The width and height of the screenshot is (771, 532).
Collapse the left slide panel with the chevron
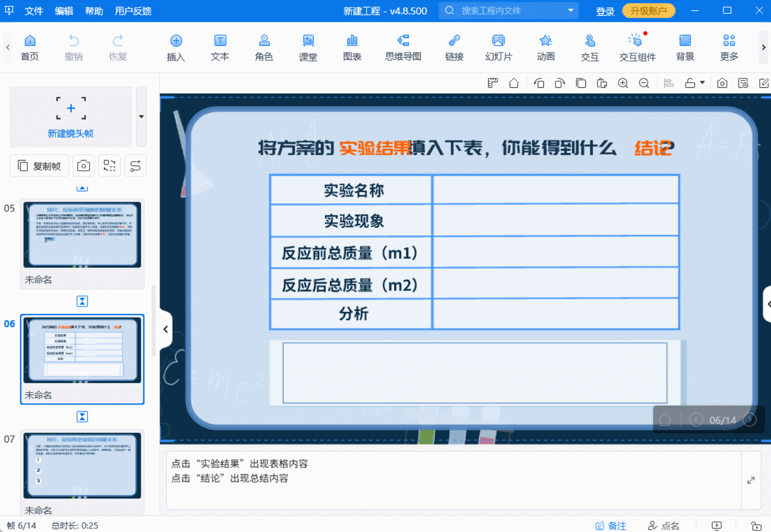click(x=166, y=329)
